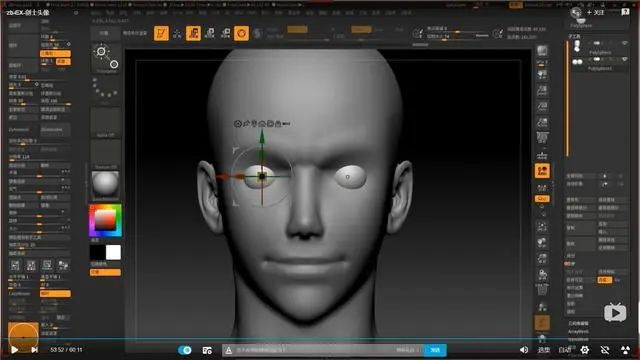Click the grey sphere icon after Gizmo
640x360 pixels.
click(x=257, y=33)
